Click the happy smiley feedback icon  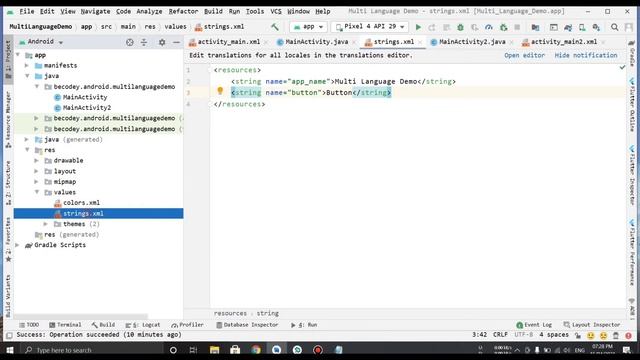(590, 336)
